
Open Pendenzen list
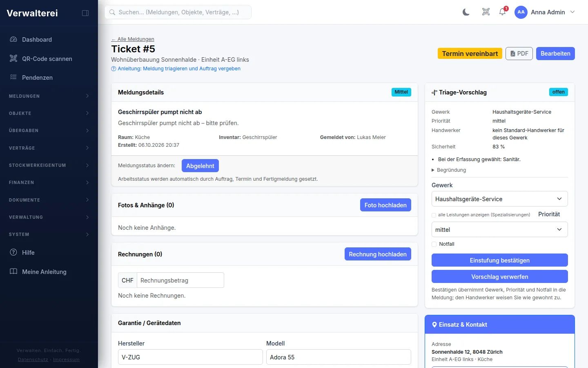click(x=49, y=78)
